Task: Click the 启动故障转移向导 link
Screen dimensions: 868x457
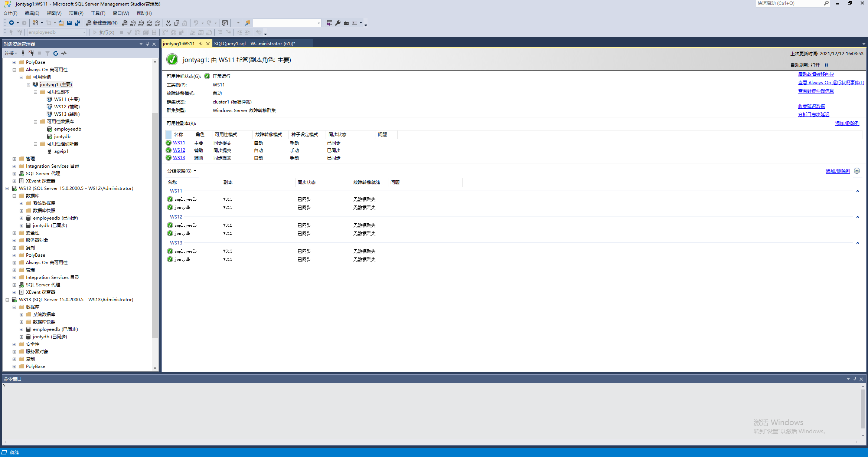Action: pyautogui.click(x=816, y=74)
